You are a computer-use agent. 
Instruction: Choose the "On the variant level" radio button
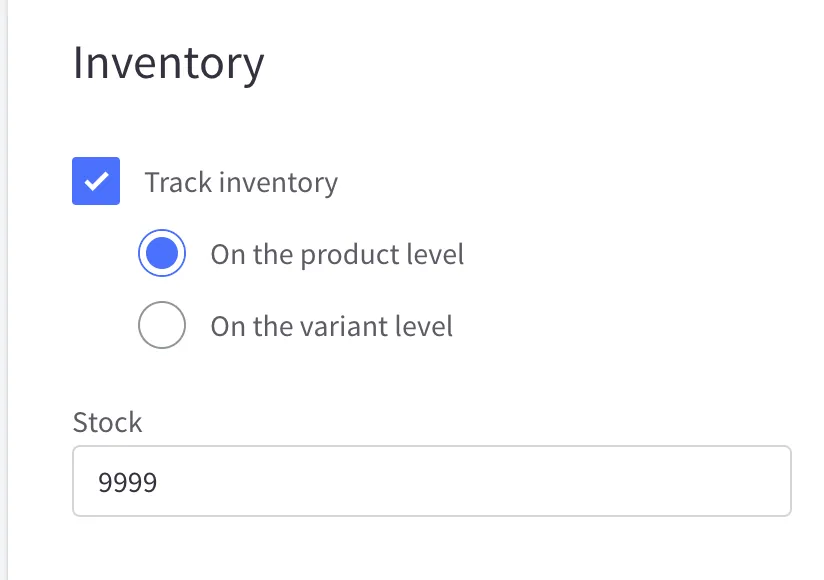[162, 326]
